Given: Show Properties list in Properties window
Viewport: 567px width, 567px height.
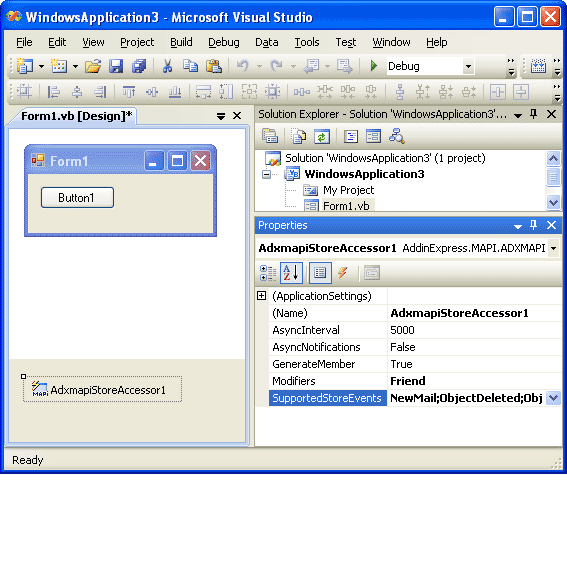Looking at the screenshot, I should coord(320,273).
